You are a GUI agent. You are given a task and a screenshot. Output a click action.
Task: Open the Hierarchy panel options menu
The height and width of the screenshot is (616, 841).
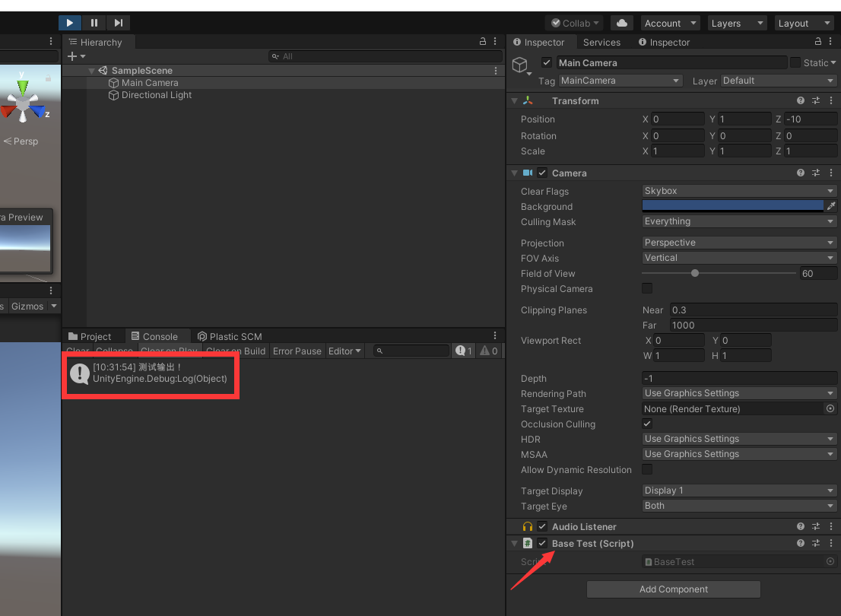pos(495,41)
